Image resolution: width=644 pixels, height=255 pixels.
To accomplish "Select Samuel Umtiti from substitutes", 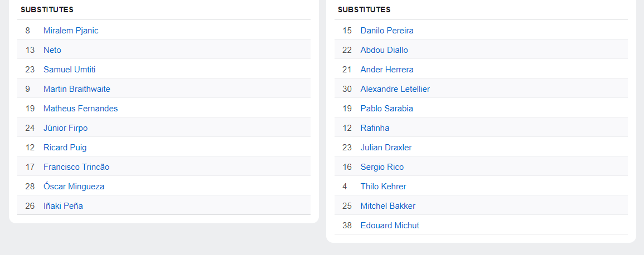I will point(69,70).
